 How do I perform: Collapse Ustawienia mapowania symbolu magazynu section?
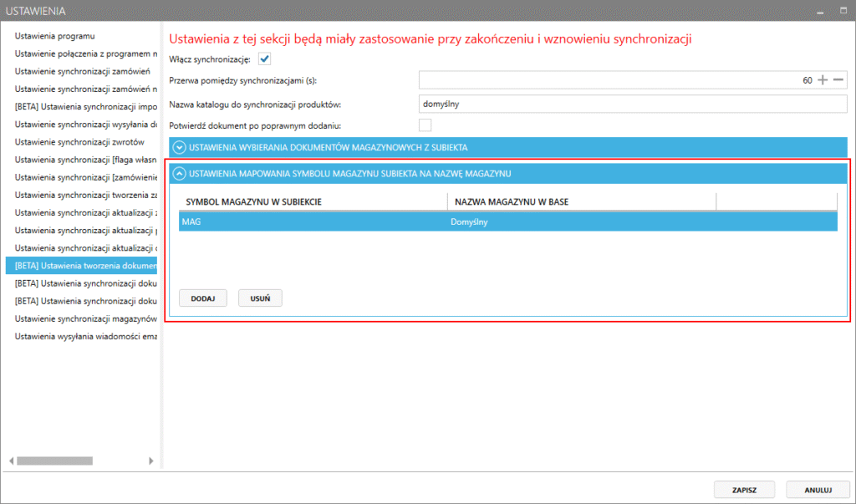point(181,174)
